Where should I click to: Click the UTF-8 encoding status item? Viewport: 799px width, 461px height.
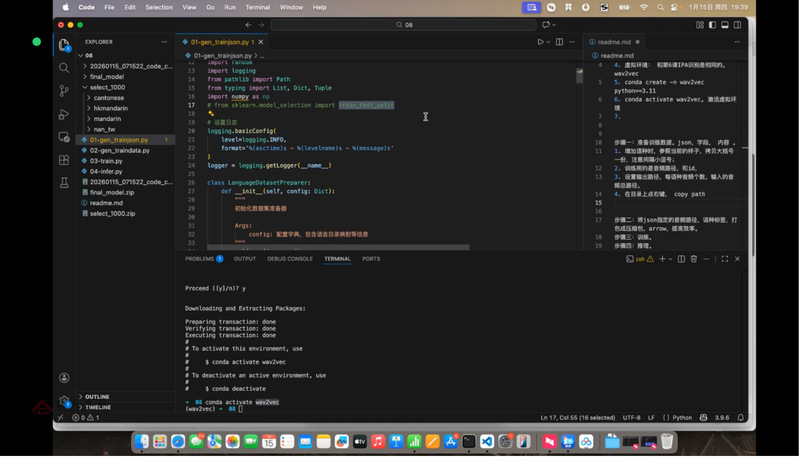[632, 417]
